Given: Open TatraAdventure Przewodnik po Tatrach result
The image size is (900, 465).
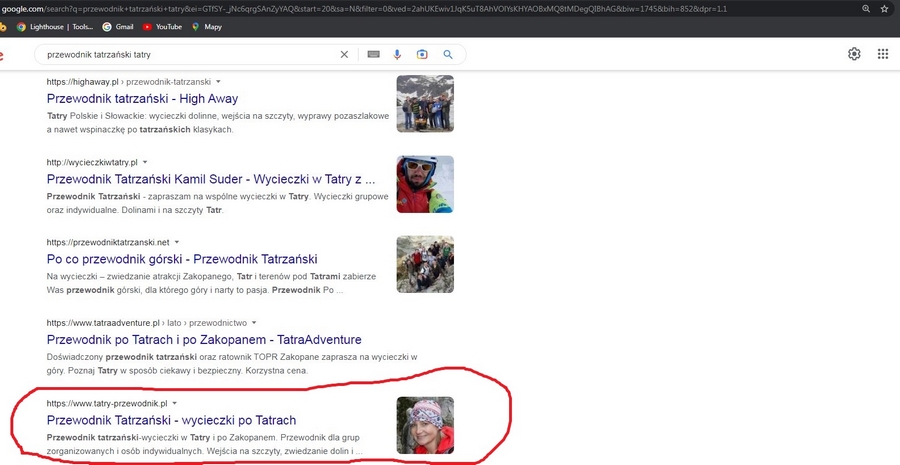Looking at the screenshot, I should point(204,339).
